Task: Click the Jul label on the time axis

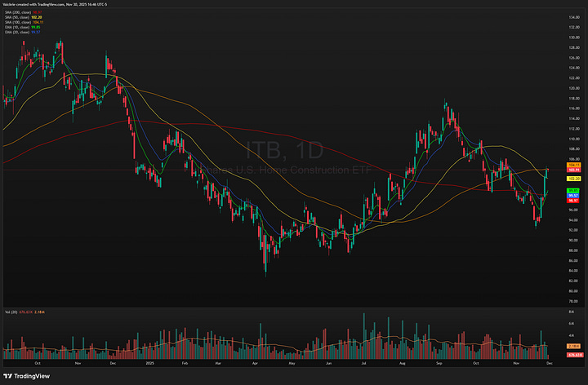Action: coord(363,363)
